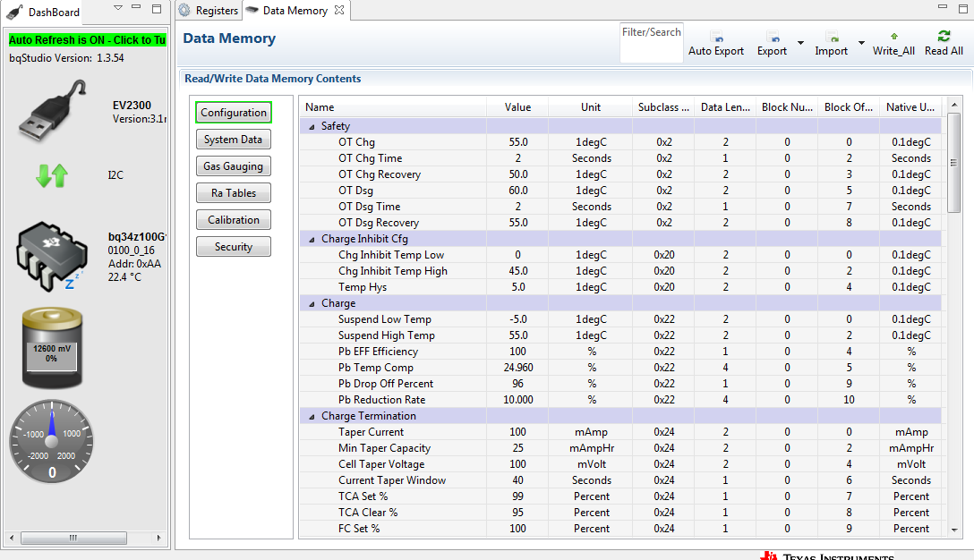Click DashBoard scroll left arrow

pos(12,538)
